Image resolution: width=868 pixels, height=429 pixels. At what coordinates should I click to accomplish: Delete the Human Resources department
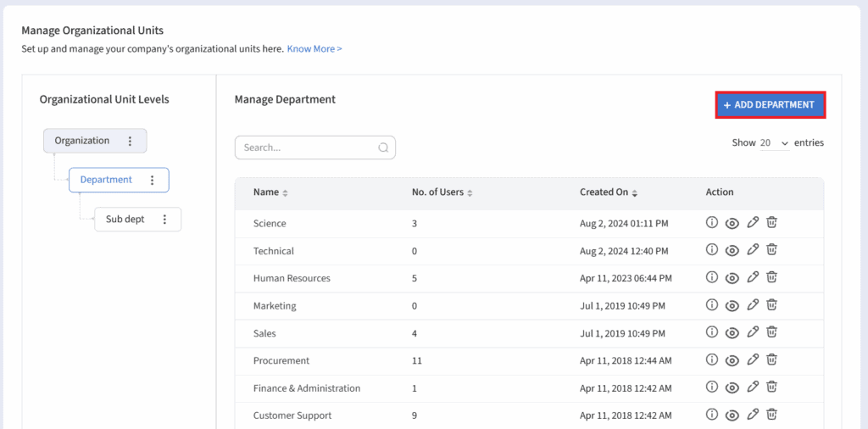(771, 277)
